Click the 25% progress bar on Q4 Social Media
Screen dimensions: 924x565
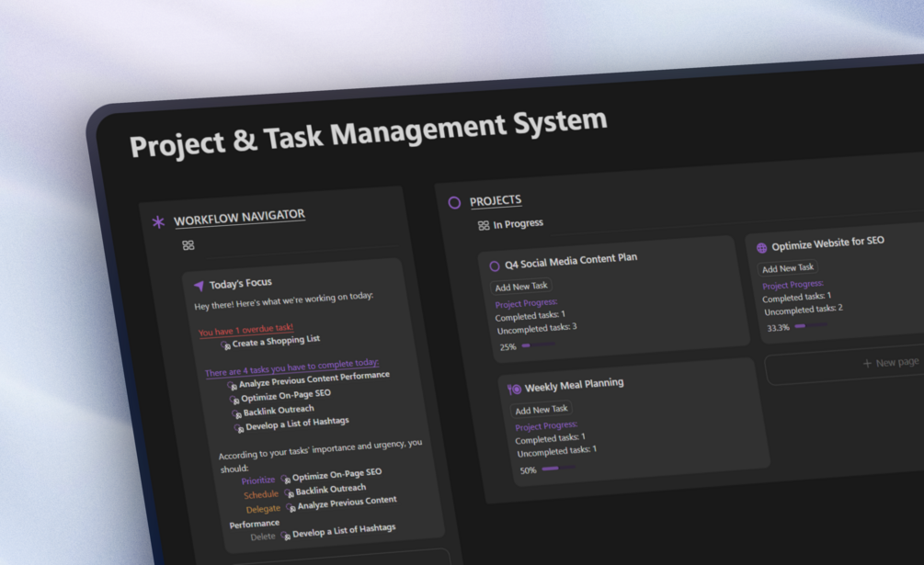coord(539,345)
